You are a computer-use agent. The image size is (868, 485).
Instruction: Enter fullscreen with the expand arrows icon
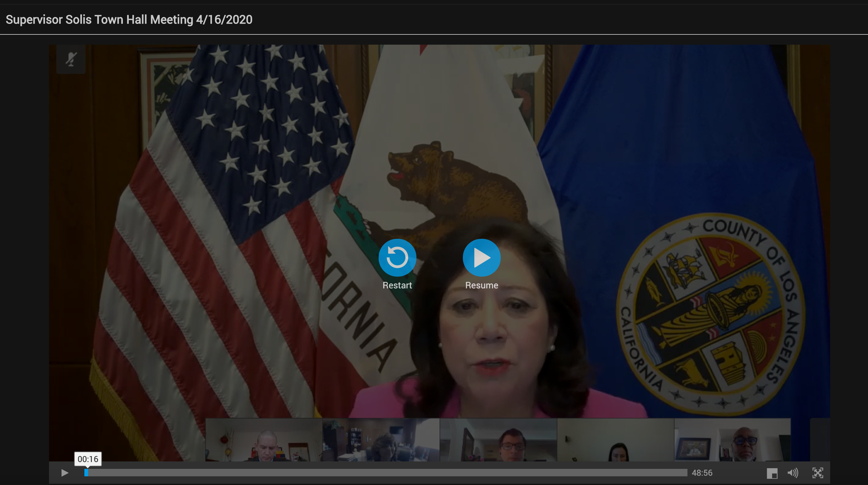coord(818,473)
